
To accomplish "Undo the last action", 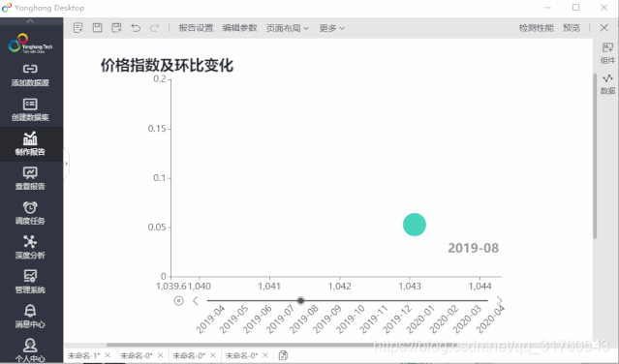I will [x=136, y=28].
